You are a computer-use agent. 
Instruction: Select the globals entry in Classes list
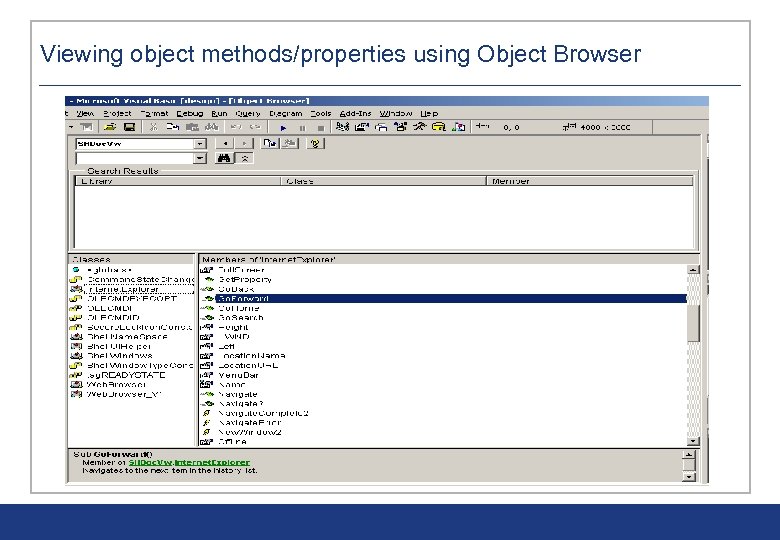point(109,270)
